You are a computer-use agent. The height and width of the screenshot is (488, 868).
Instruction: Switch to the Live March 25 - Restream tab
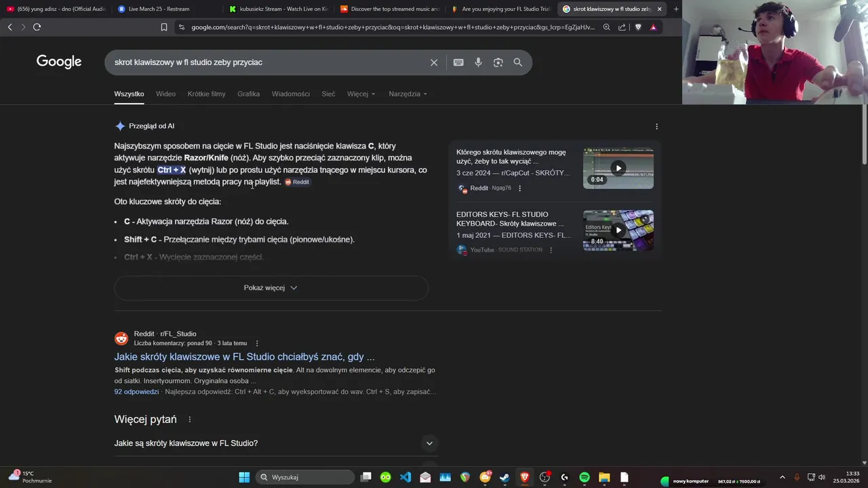[166, 9]
